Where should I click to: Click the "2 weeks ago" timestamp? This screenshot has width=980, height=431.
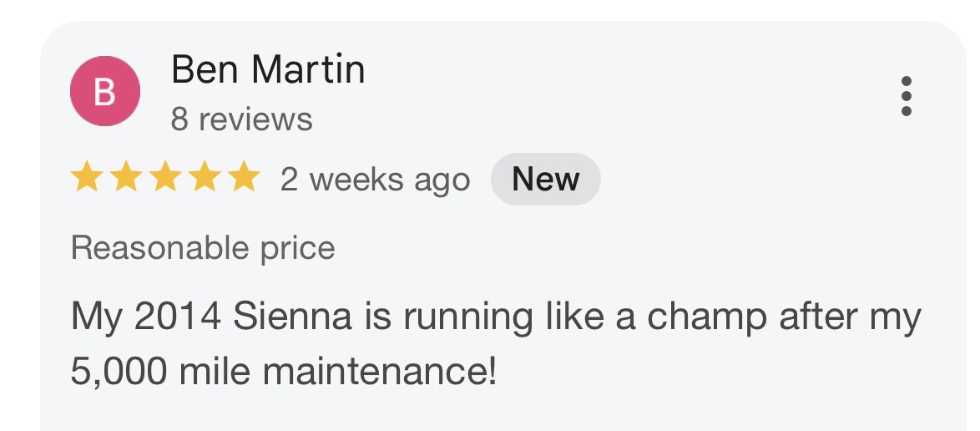tap(375, 180)
